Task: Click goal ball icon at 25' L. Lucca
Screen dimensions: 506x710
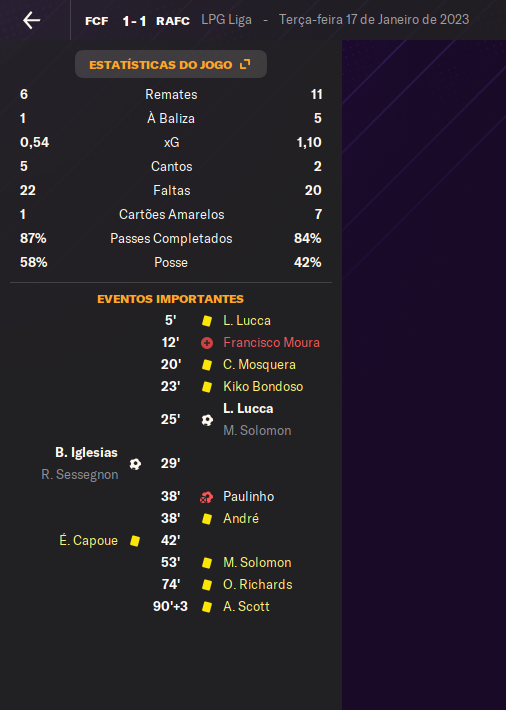Action: coord(207,420)
